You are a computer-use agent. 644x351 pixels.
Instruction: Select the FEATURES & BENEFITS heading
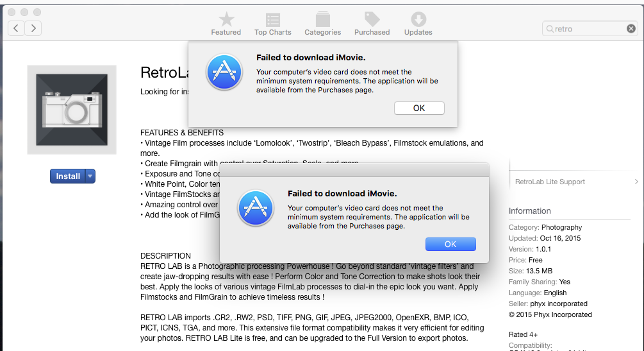pos(182,132)
